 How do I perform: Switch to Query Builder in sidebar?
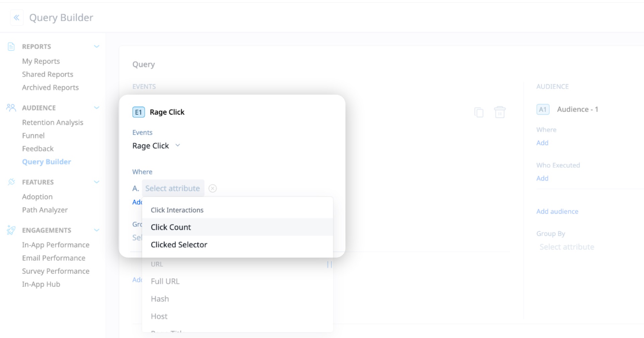(x=47, y=162)
